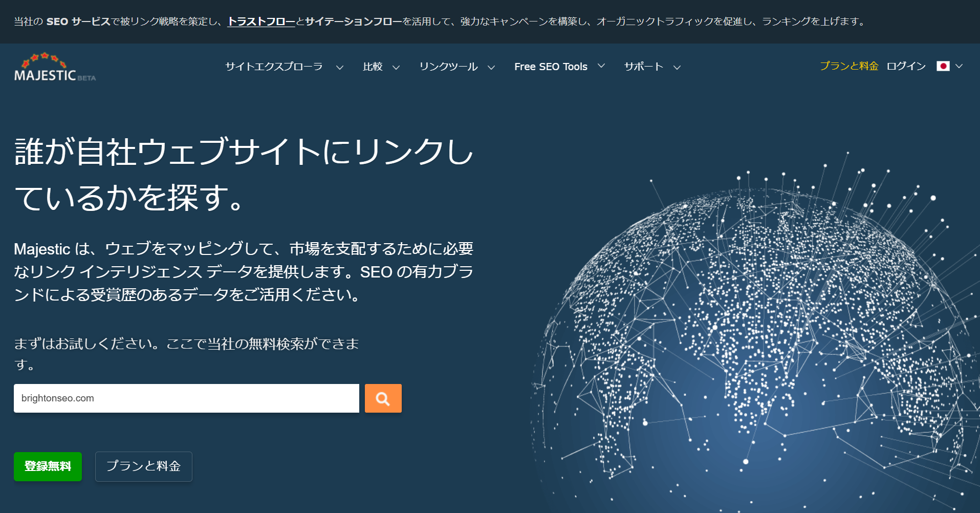The width and height of the screenshot is (980, 513).
Task: Open the サポート menu
Action: (x=644, y=67)
